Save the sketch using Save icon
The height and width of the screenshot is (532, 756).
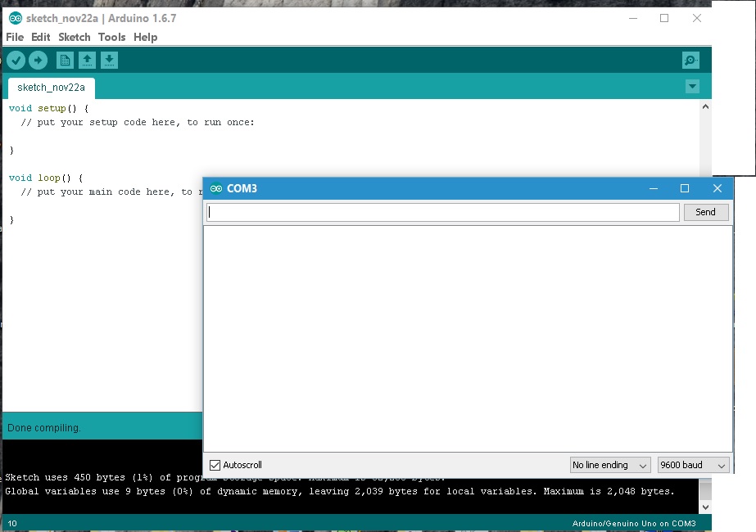click(x=109, y=60)
